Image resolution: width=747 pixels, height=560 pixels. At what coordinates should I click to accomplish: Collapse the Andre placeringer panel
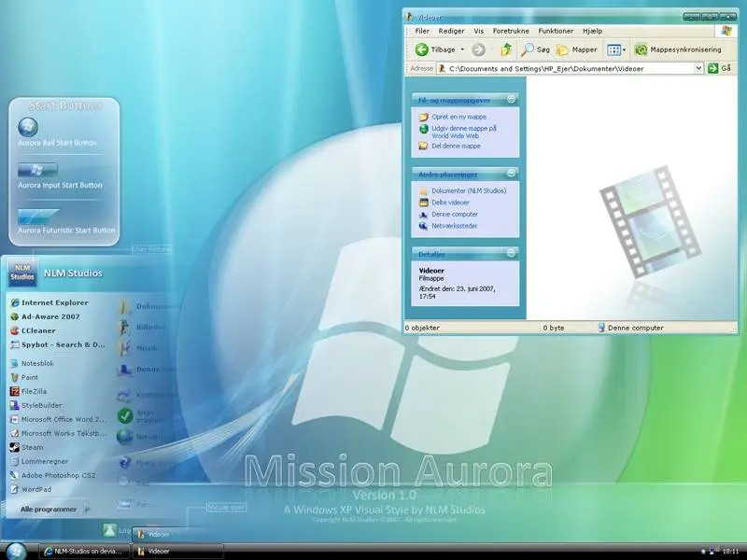pyautogui.click(x=511, y=173)
